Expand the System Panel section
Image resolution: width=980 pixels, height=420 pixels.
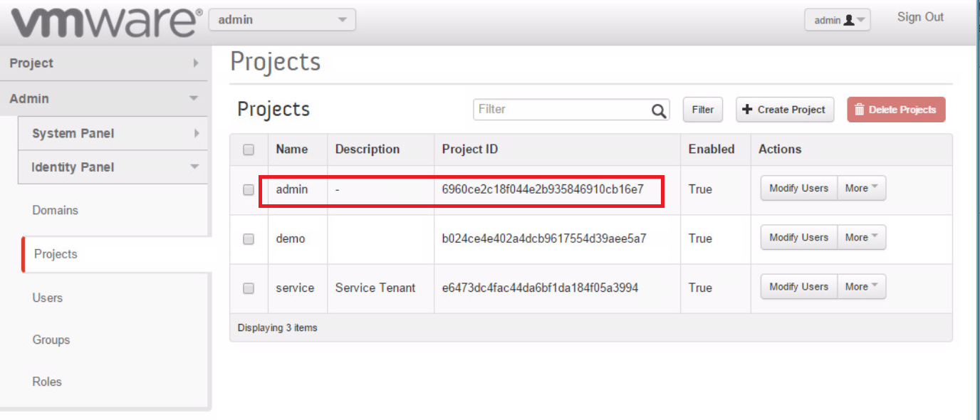tap(114, 134)
